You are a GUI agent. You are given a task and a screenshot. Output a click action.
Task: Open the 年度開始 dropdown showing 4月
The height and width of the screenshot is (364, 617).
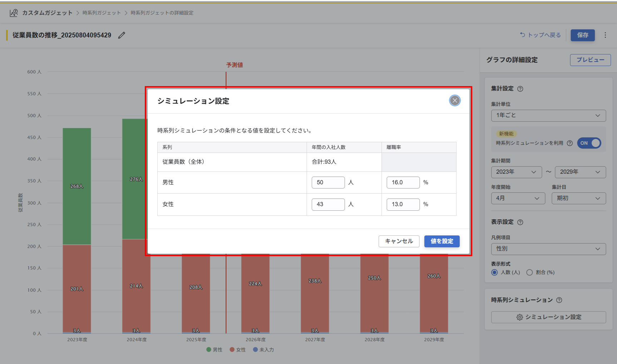pos(518,198)
